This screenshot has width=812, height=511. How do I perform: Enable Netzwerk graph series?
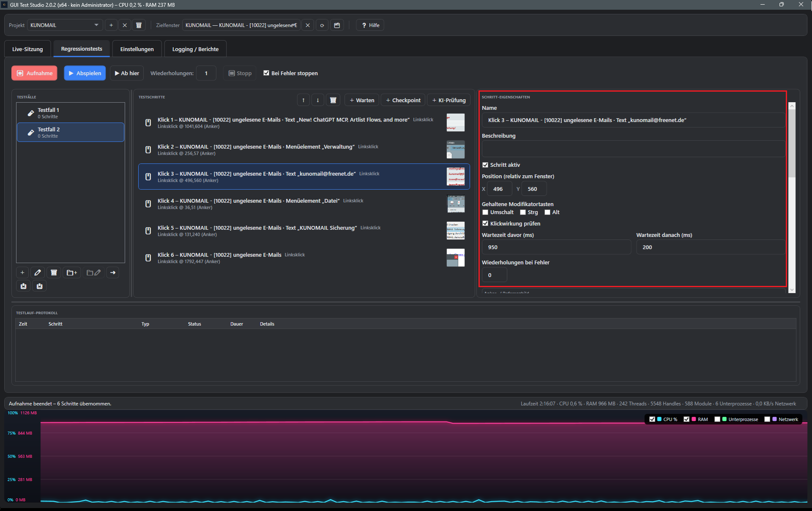tap(767, 419)
